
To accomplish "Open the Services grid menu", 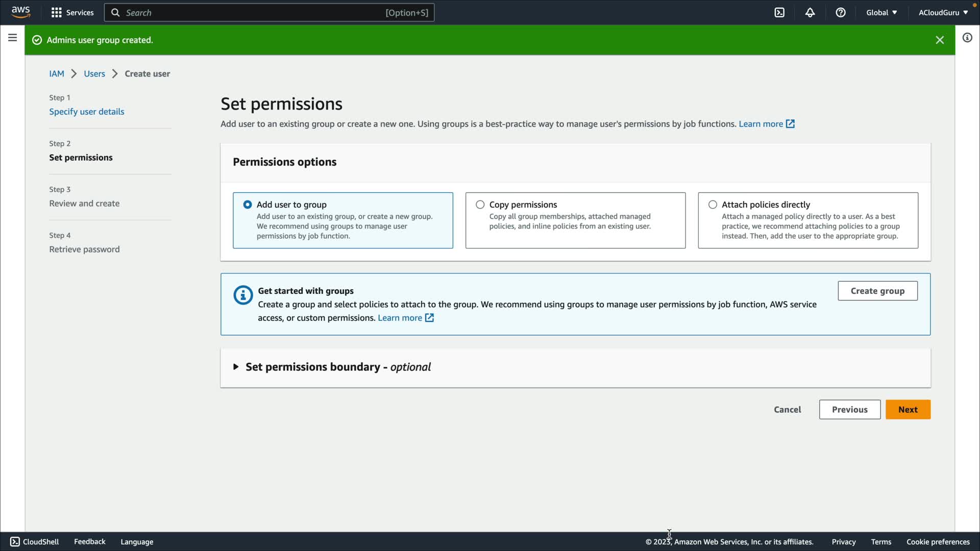I will tap(72, 12).
